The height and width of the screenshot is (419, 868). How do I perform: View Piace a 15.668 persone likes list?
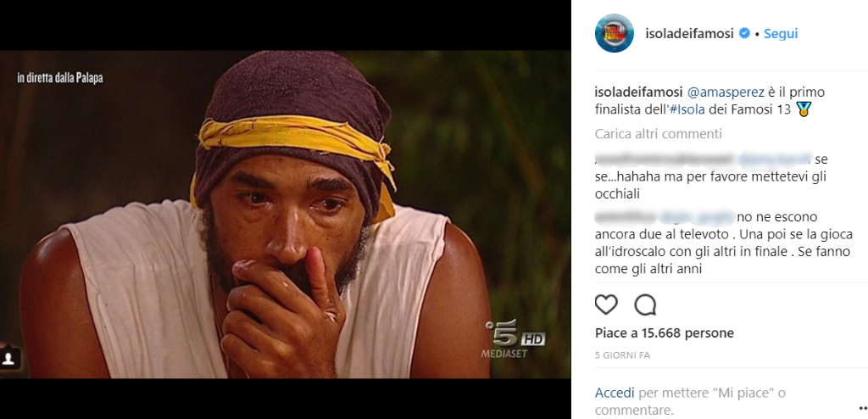click(x=665, y=333)
